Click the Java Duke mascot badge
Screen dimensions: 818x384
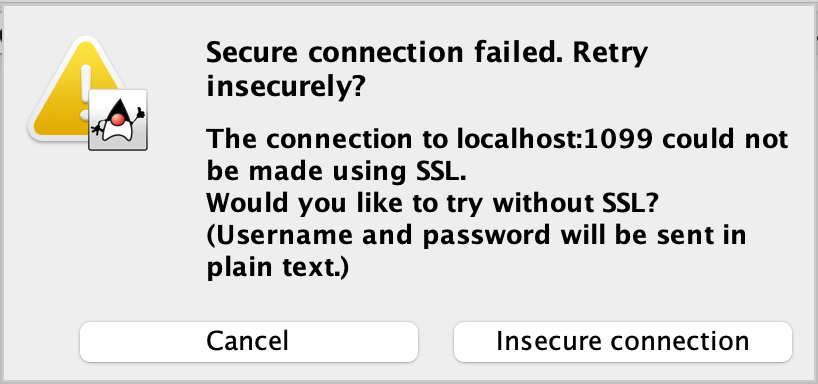click(118, 120)
